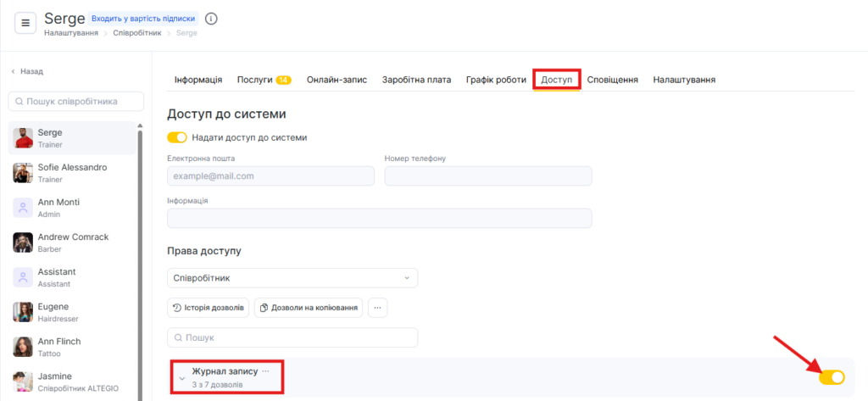
Task: Toggle off Журнал запису permissions switch
Action: (832, 377)
